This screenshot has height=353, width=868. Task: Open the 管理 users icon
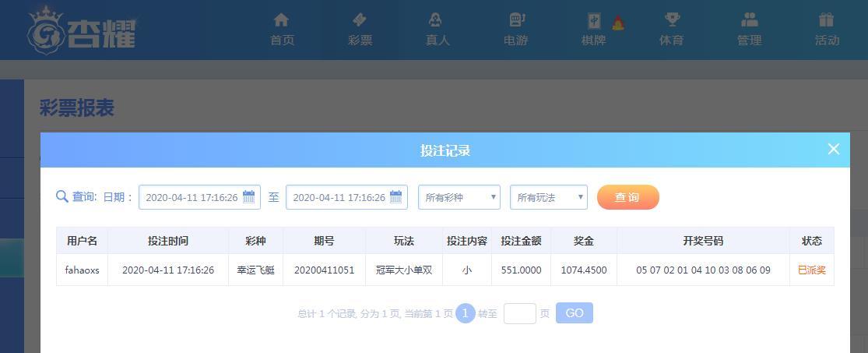pyautogui.click(x=750, y=20)
